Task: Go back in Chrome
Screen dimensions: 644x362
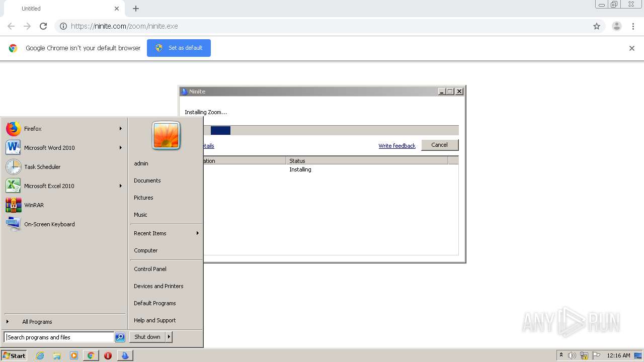Action: click(11, 26)
